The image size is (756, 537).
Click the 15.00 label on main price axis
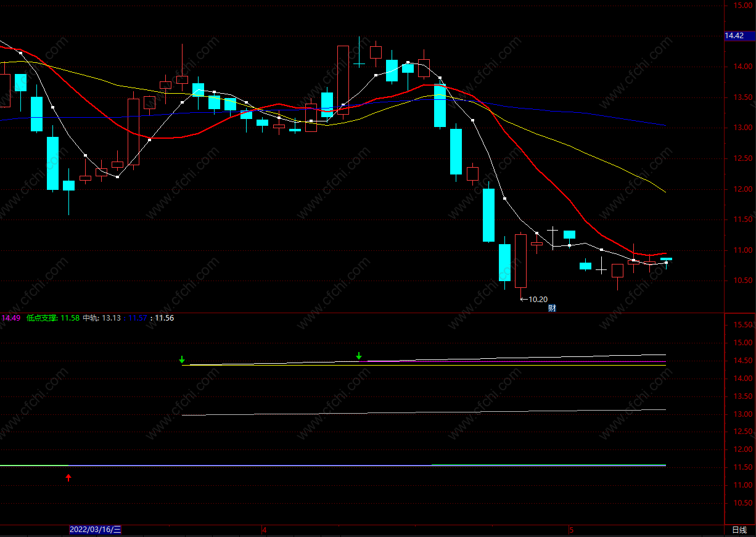742,6
